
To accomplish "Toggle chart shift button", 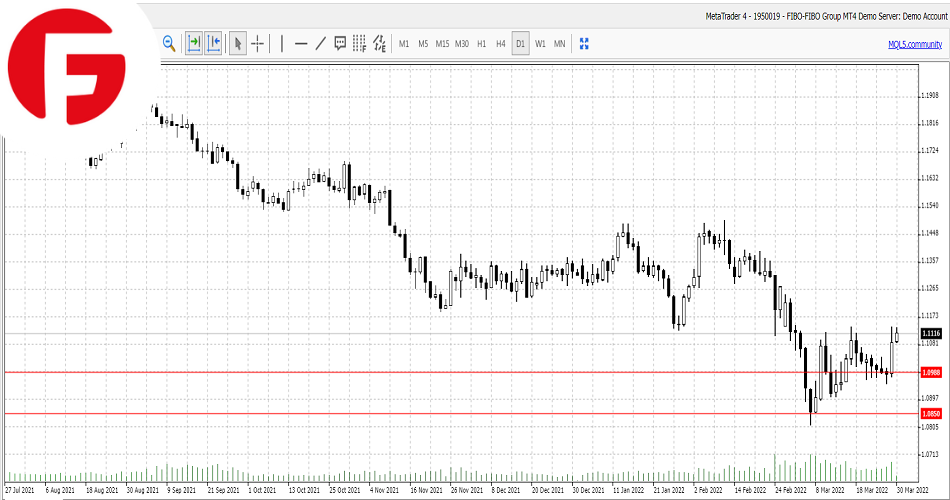I will [214, 43].
